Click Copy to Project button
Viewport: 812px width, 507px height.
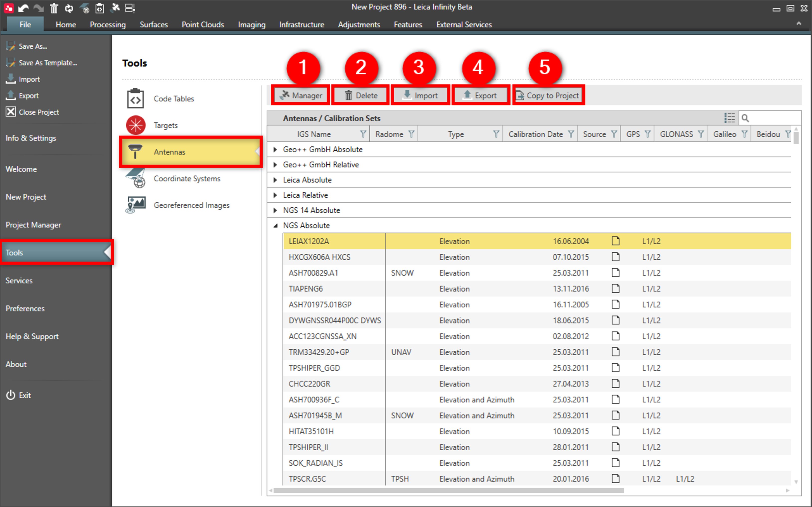pos(549,95)
